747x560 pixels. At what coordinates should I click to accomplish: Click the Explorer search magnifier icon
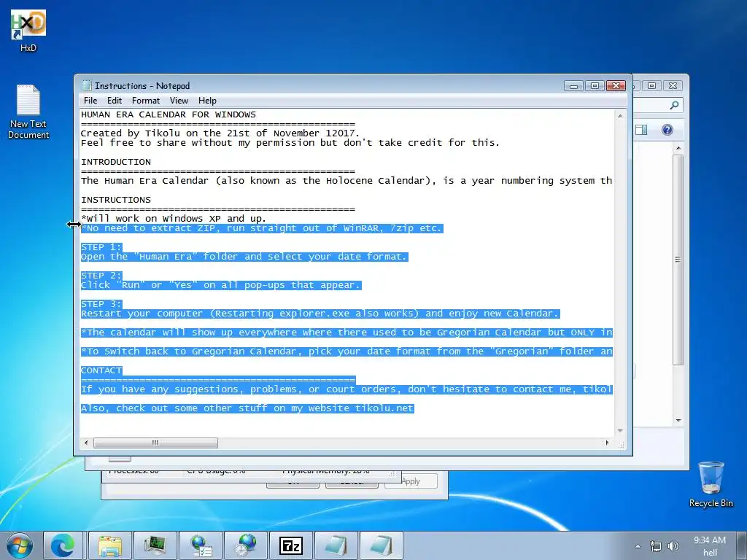click(x=674, y=105)
